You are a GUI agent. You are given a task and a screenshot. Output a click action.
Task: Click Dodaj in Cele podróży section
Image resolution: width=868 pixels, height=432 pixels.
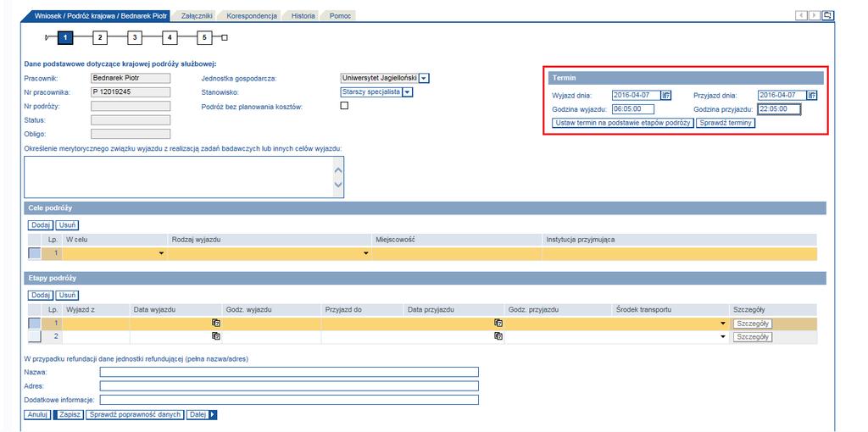point(41,225)
